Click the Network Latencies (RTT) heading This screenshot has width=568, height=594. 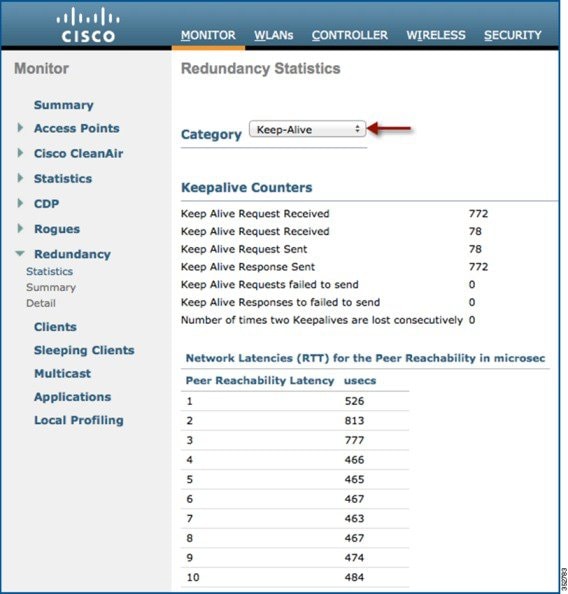(x=365, y=358)
